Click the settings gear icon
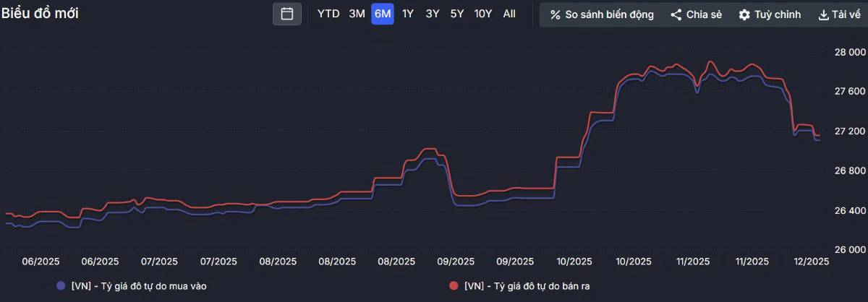868x302 pixels. point(744,14)
